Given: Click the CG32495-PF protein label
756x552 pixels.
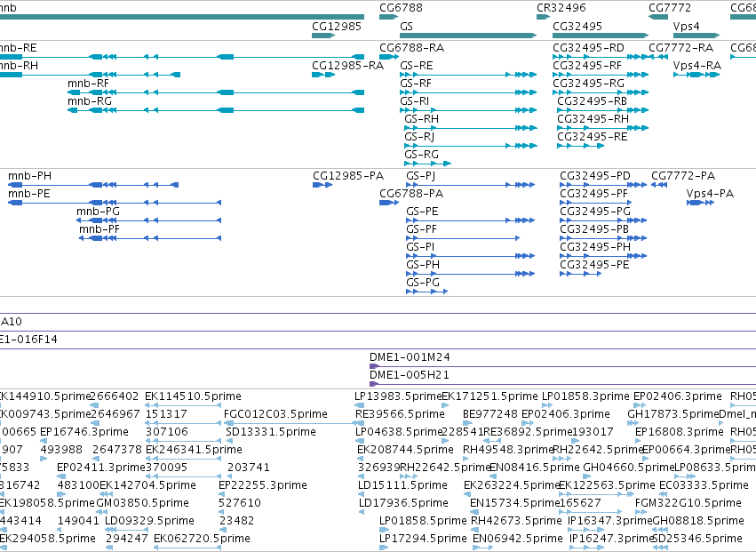Looking at the screenshot, I should [x=594, y=194].
